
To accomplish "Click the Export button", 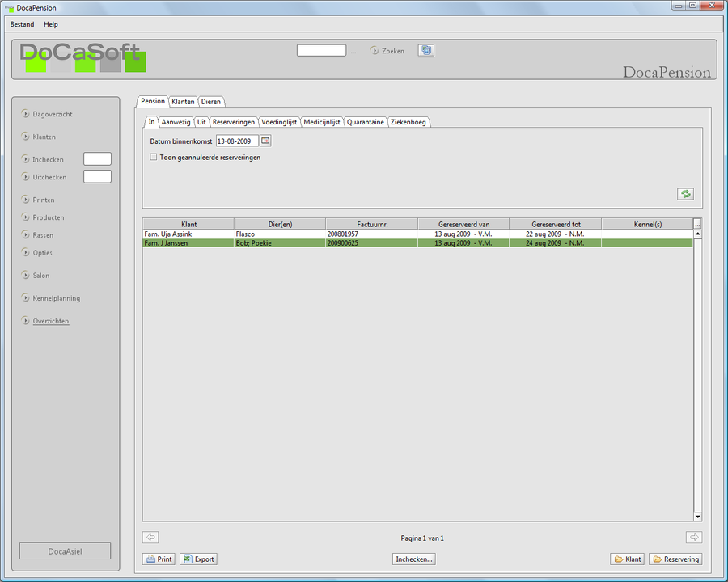I will click(x=199, y=559).
